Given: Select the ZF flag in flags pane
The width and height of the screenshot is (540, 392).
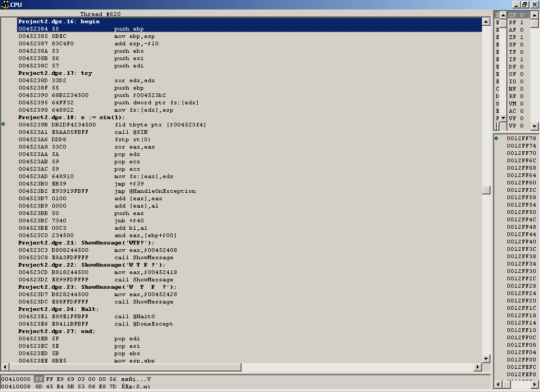Looking at the screenshot, I should pyautogui.click(x=516, y=37).
